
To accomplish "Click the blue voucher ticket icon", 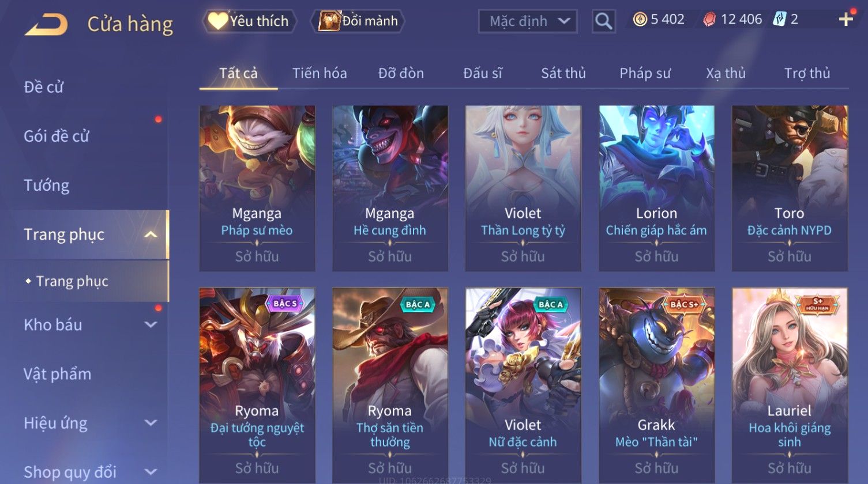I will (x=780, y=20).
